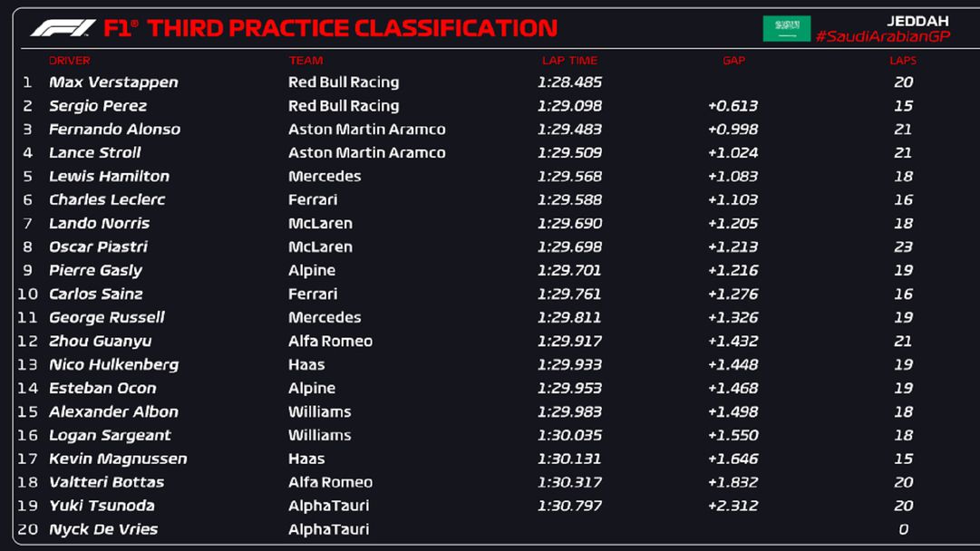
Task: Click the TEAM column header
Action: tap(306, 61)
